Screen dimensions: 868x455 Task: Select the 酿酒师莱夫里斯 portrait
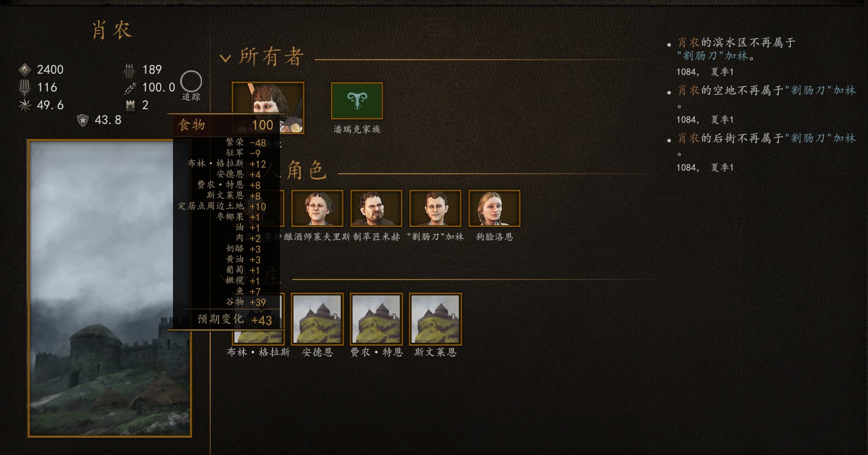pyautogui.click(x=317, y=208)
